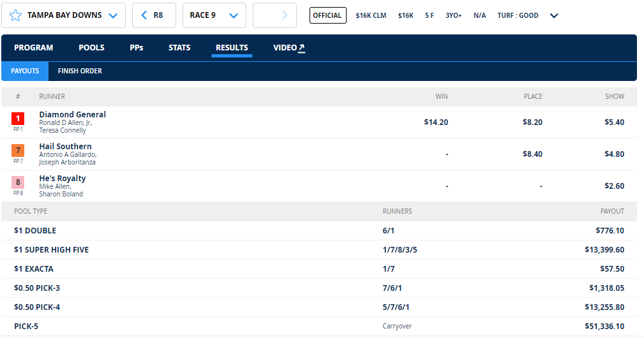
Task: Open the VIDEO external link
Action: point(289,48)
